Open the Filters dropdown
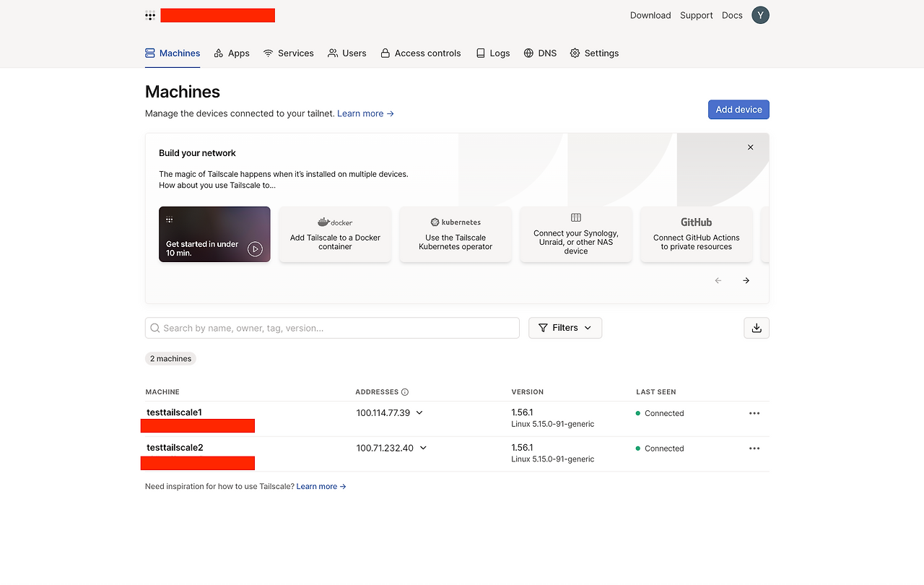The width and height of the screenshot is (924, 585). [565, 327]
